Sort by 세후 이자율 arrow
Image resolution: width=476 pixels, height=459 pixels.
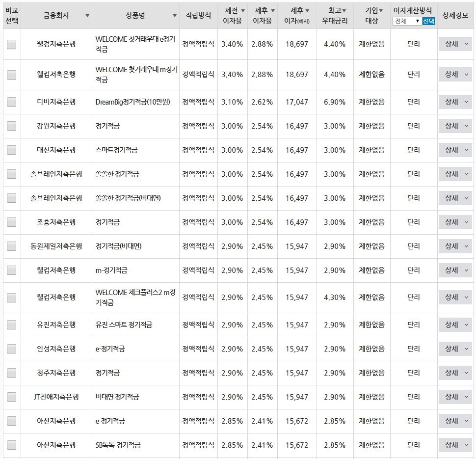tap(273, 11)
